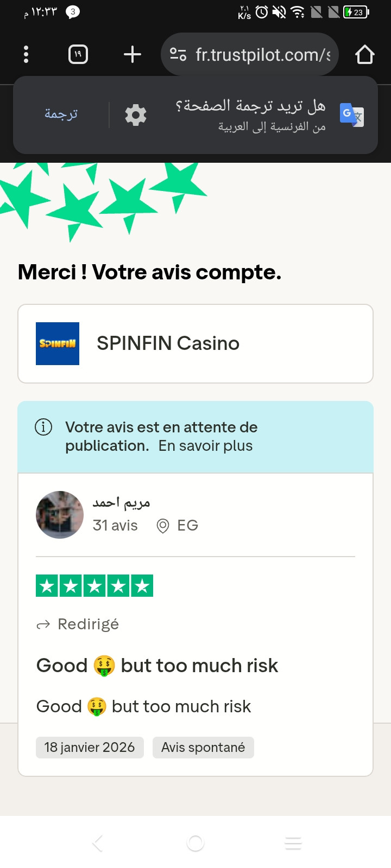Open the tab switcher showing open tabs
Screen dimensions: 391x868
point(78,54)
